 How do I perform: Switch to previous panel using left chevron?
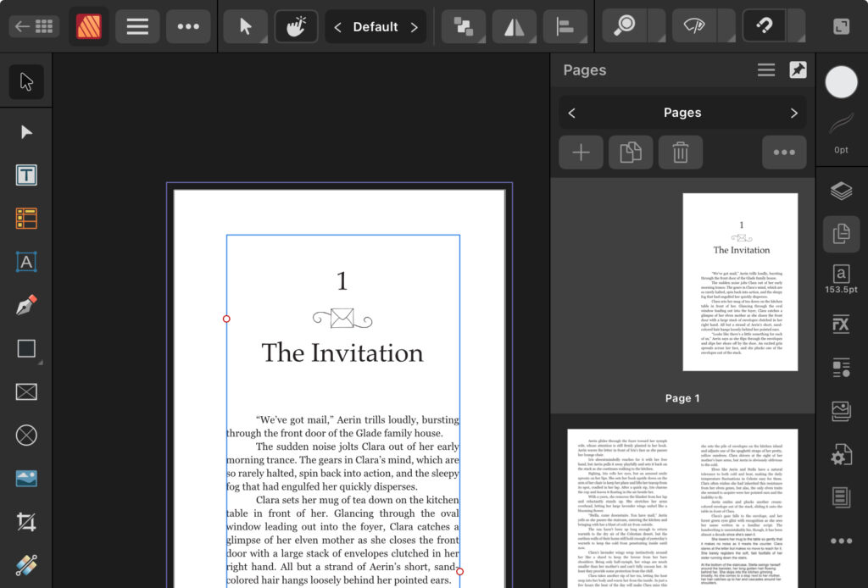click(572, 113)
